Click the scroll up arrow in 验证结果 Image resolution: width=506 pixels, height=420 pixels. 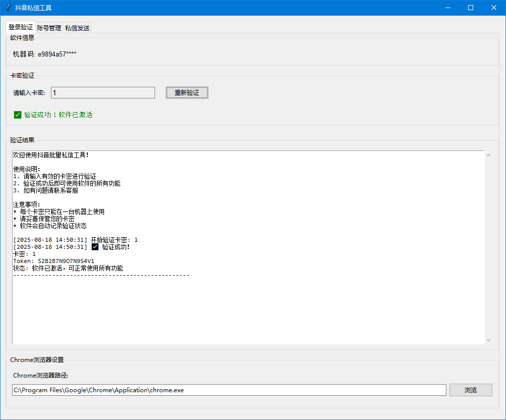point(488,155)
